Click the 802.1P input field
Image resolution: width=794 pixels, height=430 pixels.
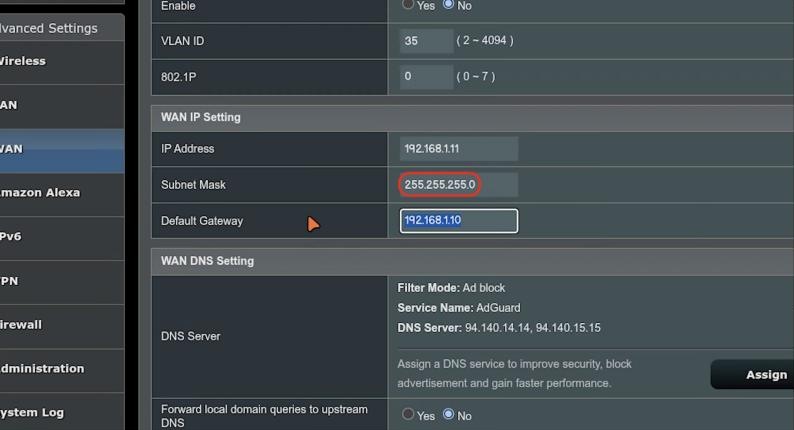[426, 77]
